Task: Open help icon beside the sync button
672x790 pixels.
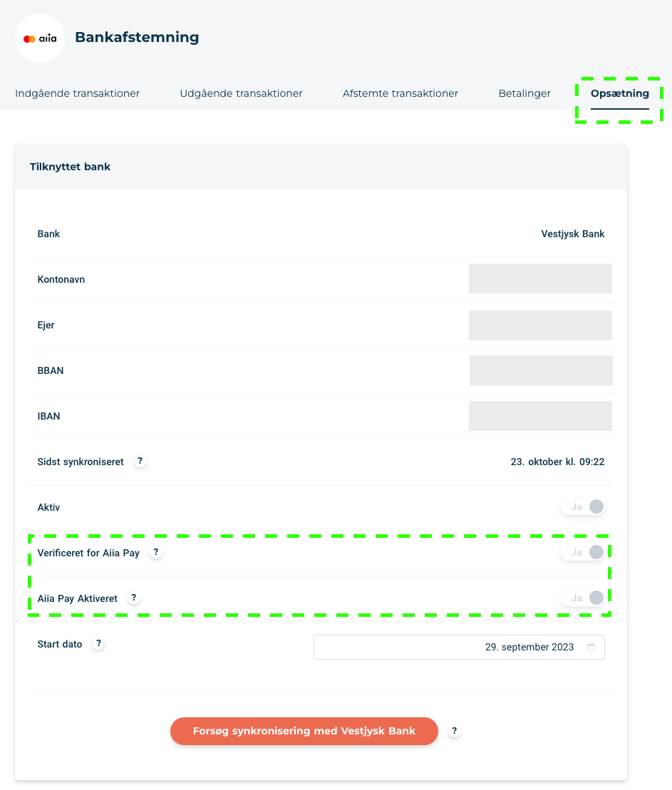Action: (x=454, y=731)
